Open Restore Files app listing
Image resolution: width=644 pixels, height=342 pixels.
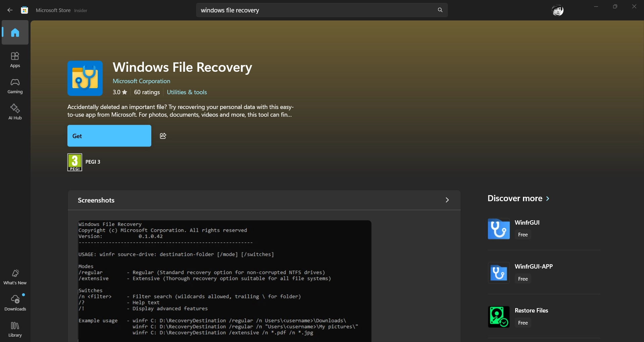click(531, 310)
